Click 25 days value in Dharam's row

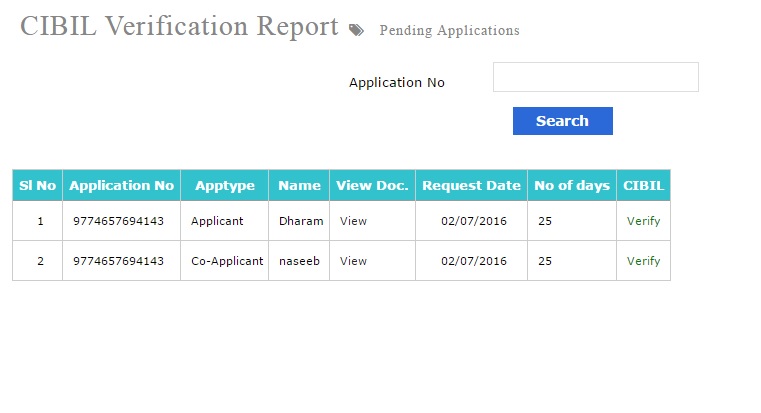[x=545, y=221]
